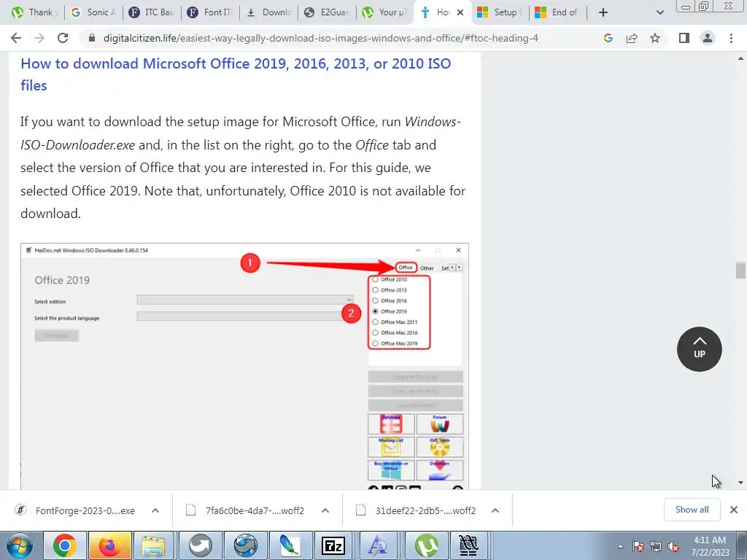The height and width of the screenshot is (560, 747).
Task: Click the globe taskbar icon
Action: click(245, 545)
